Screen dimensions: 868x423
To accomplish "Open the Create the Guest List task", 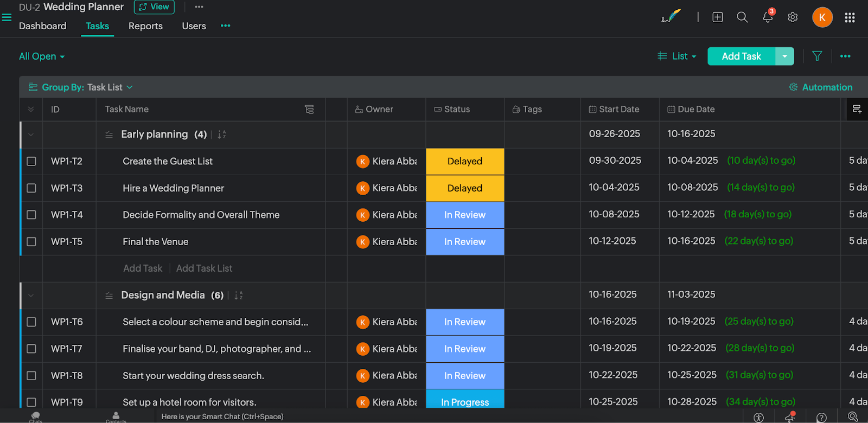I will 168,162.
